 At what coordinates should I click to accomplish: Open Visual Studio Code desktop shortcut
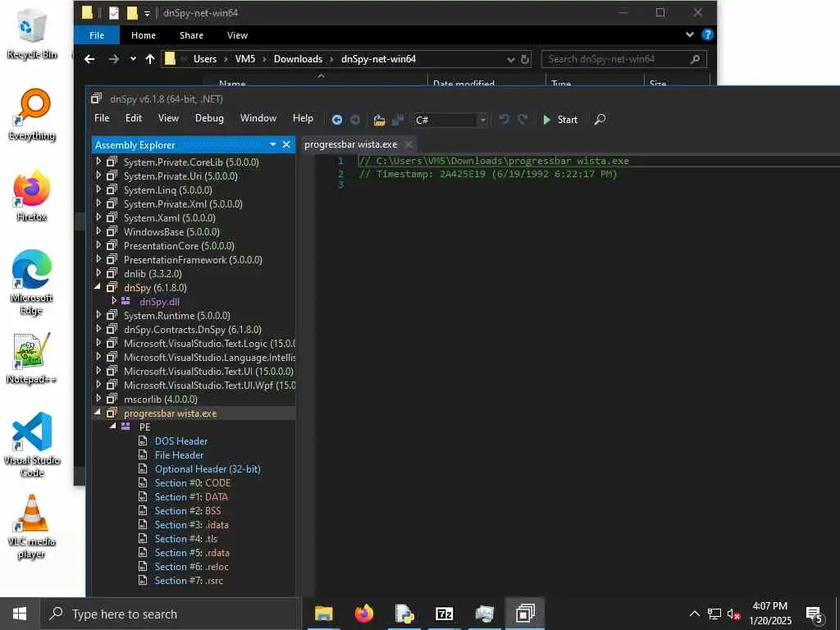(32, 445)
